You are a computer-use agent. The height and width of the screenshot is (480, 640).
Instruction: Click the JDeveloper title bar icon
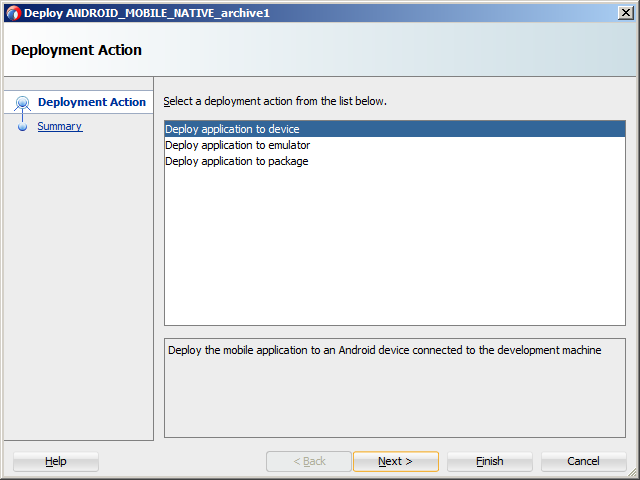14,13
